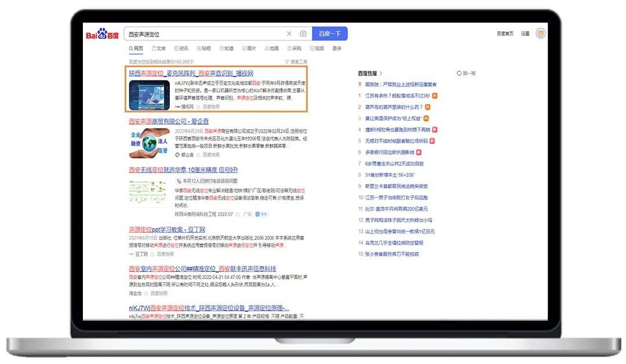Open the 搜索工具 filter tools

[296, 61]
